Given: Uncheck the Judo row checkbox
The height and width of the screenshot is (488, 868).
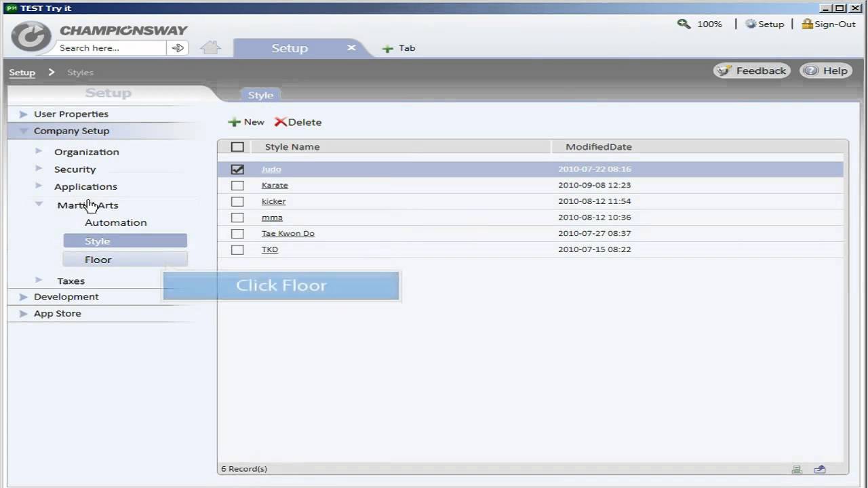Looking at the screenshot, I should point(237,169).
